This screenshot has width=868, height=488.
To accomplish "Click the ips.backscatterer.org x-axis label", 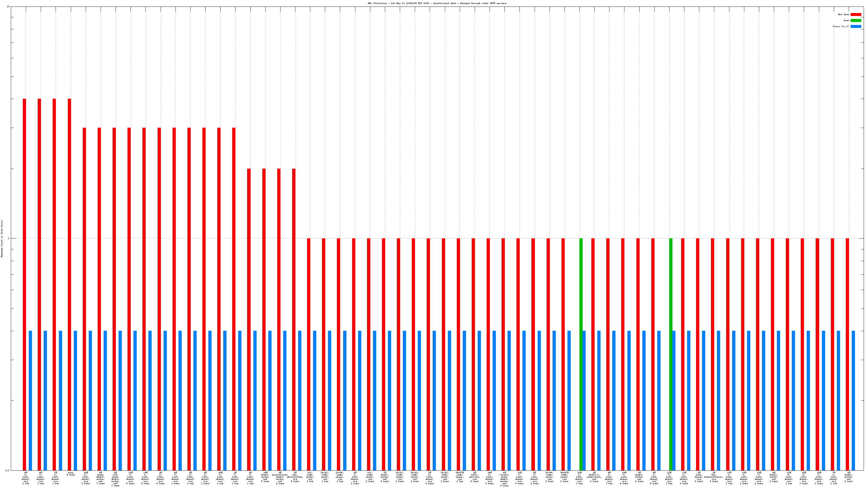I will [x=714, y=477].
